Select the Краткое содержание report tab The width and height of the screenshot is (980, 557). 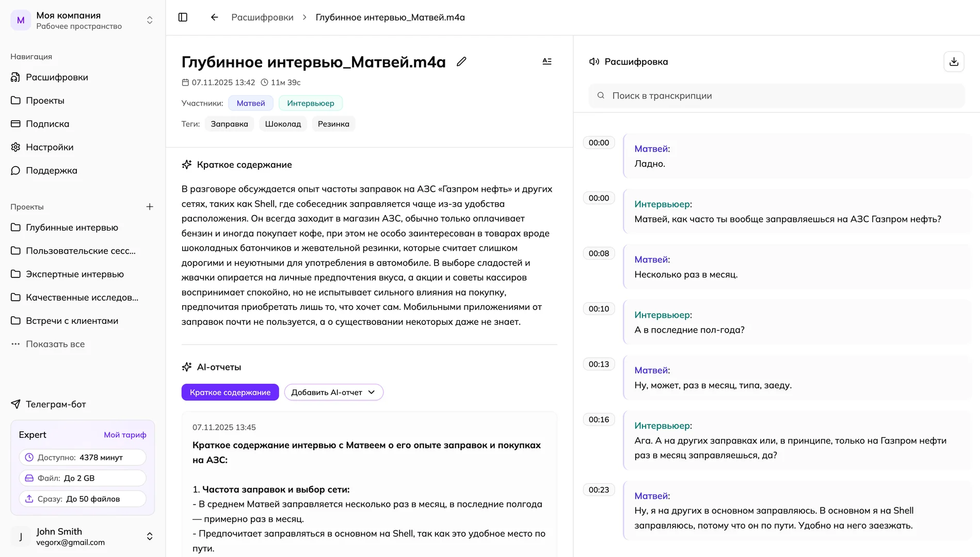tap(230, 392)
